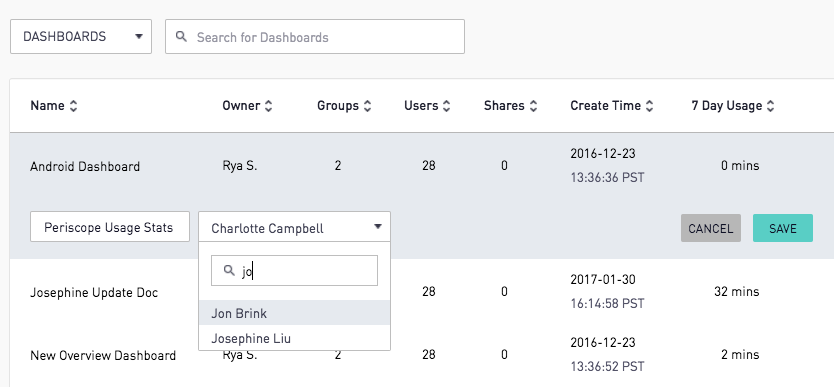Choose Josephine Liu from owner list

click(294, 338)
